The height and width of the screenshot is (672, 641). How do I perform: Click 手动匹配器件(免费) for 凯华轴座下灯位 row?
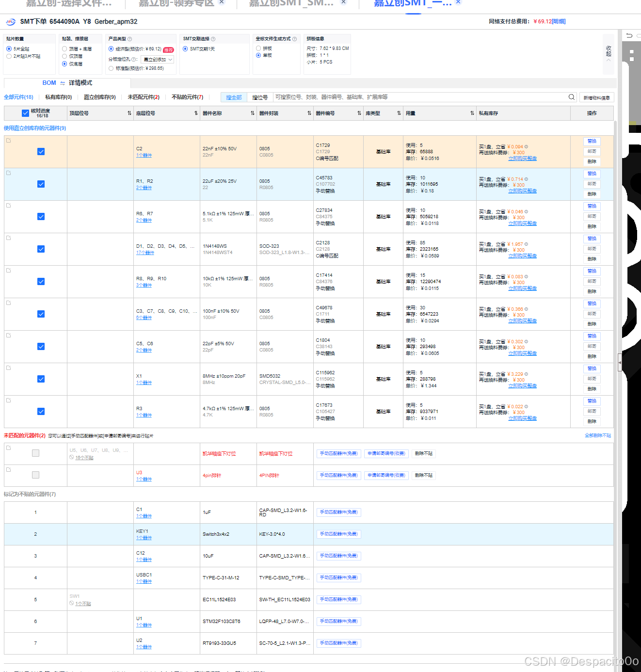pos(339,453)
